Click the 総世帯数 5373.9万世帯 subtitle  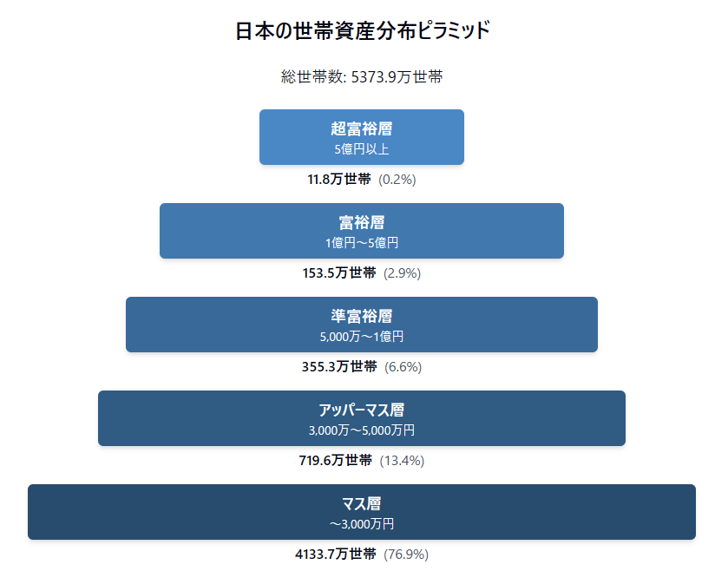point(362,76)
